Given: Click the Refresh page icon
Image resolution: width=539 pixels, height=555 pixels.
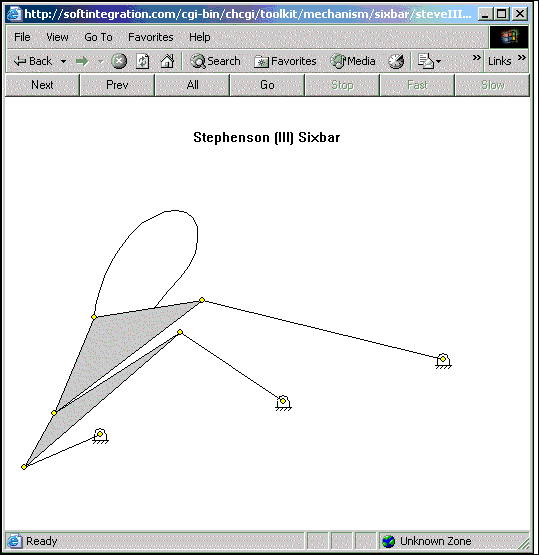Looking at the screenshot, I should tap(143, 61).
